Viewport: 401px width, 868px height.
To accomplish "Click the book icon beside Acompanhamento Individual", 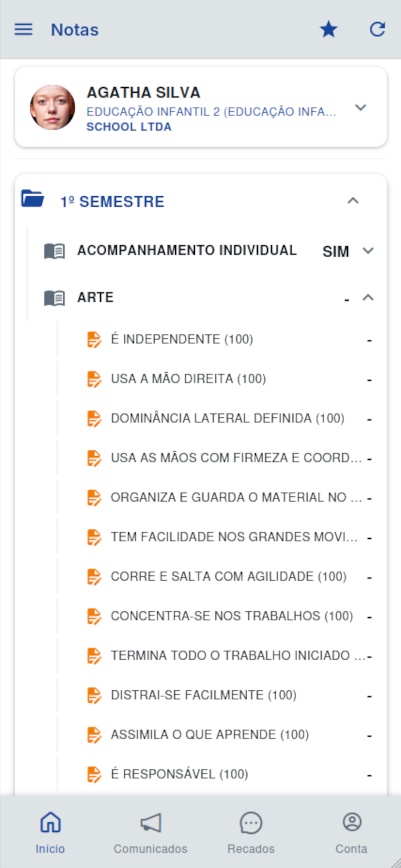I will (x=55, y=251).
